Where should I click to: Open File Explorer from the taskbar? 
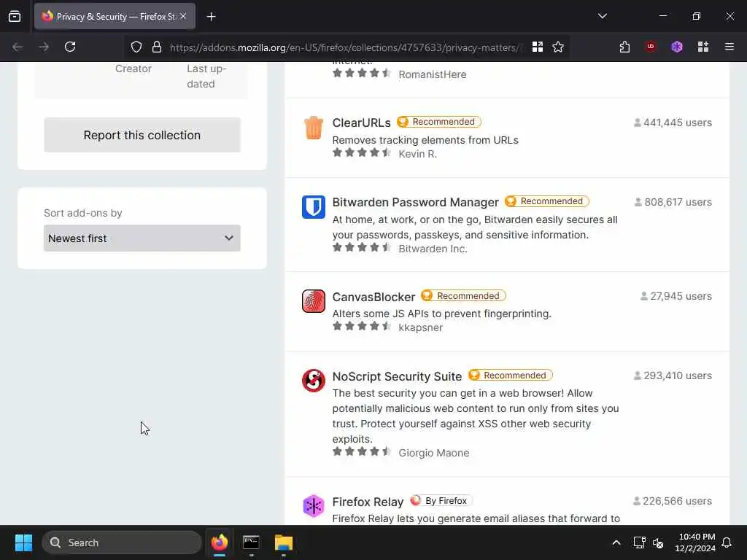(284, 542)
